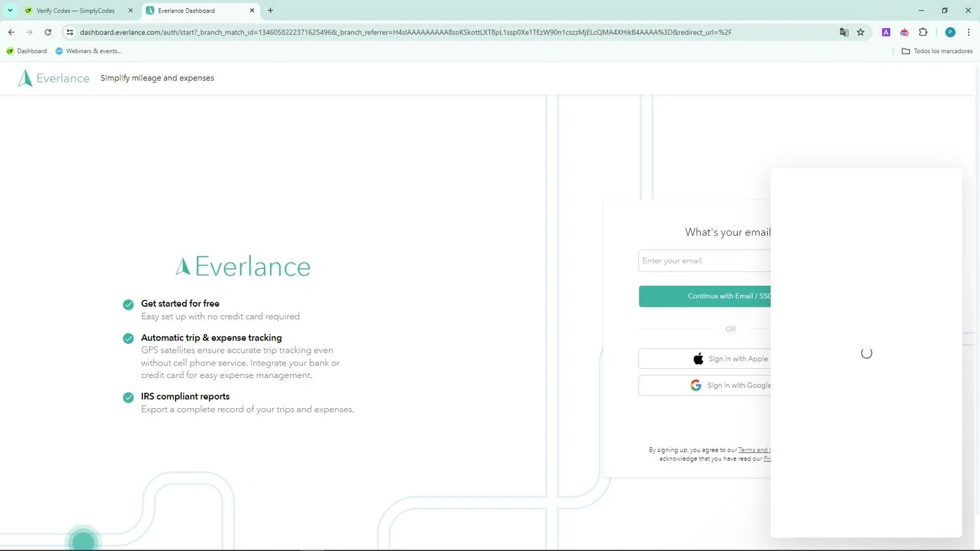Sign in with Apple
Image resolution: width=980 pixels, height=551 pixels.
tap(705, 359)
